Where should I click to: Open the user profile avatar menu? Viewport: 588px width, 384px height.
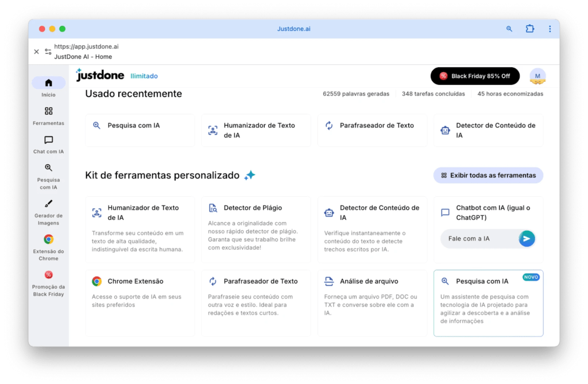[x=537, y=76]
